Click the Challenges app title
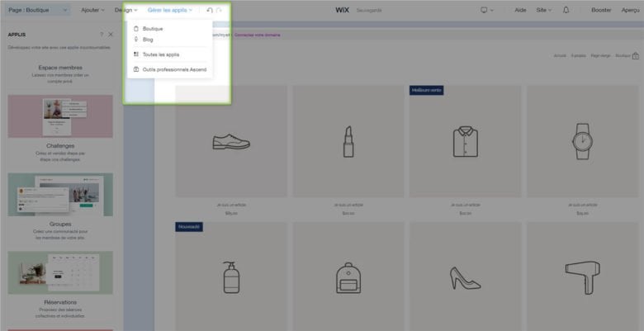The image size is (644, 331). point(60,146)
